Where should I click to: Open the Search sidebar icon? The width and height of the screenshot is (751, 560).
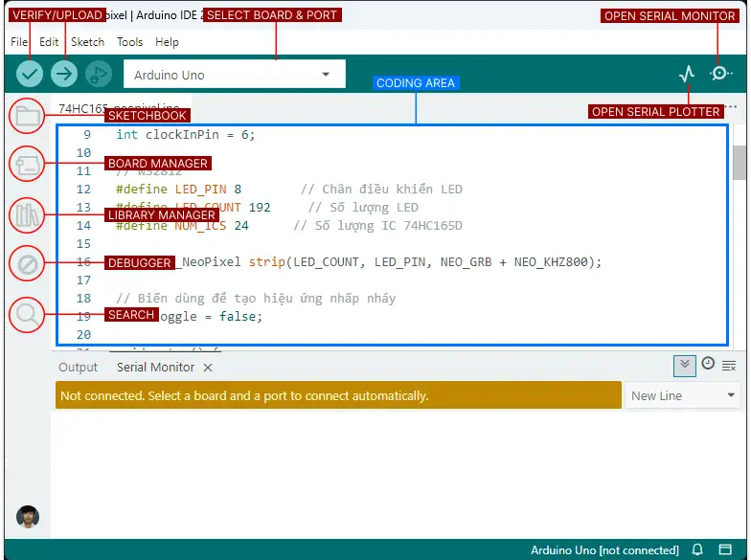[27, 315]
